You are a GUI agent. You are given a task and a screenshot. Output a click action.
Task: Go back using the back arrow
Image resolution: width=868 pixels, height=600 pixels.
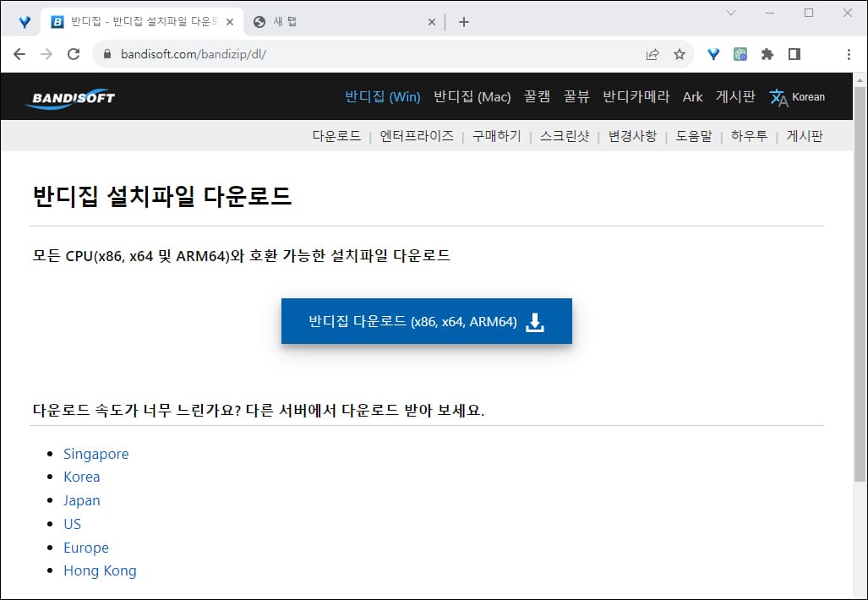[x=19, y=52]
